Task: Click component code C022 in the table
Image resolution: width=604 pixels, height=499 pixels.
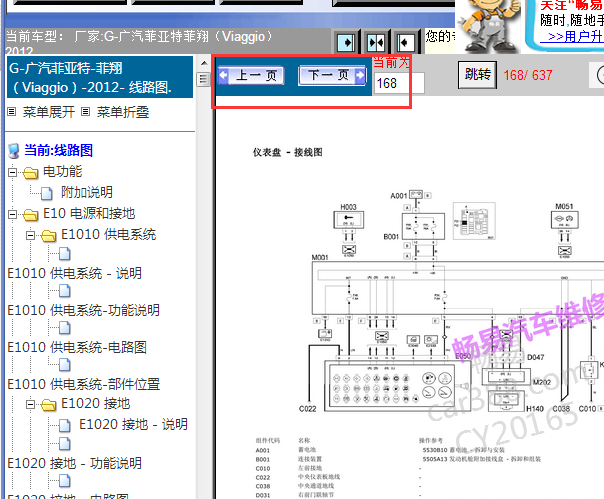Action: [x=263, y=477]
